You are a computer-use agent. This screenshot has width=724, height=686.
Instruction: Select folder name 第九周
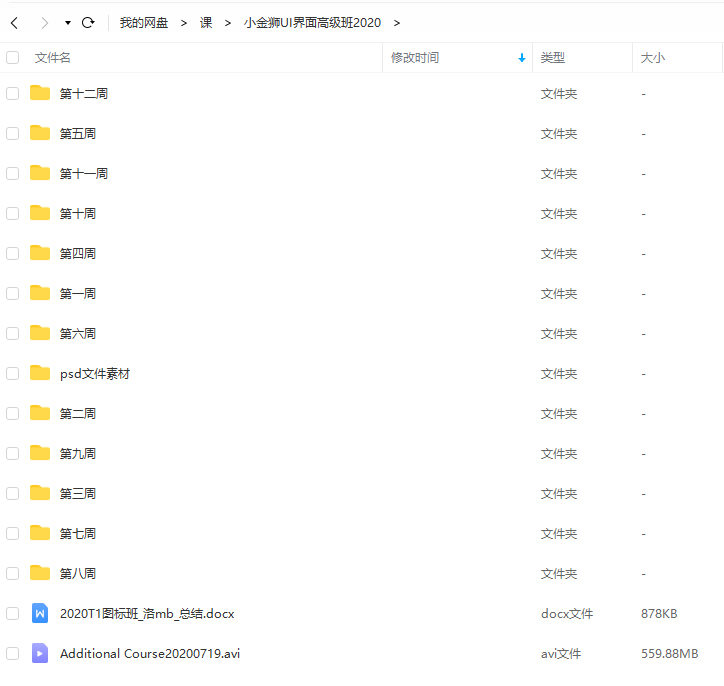point(78,454)
